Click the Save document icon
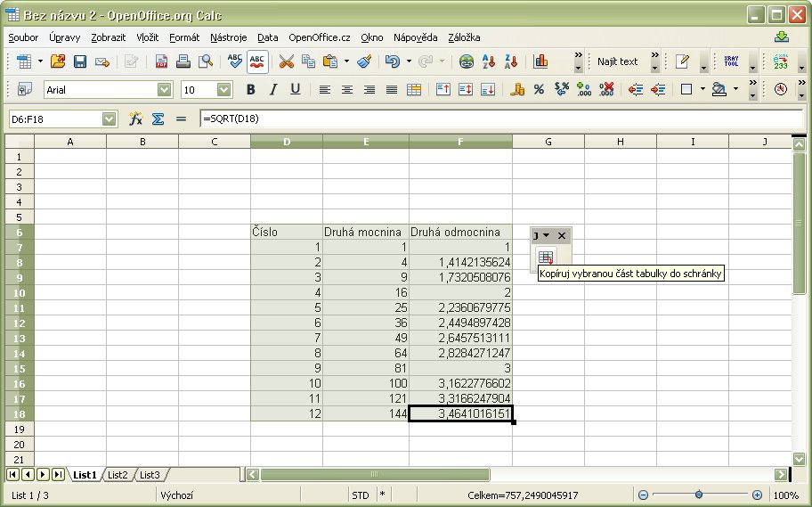This screenshot has height=507, width=812. tap(80, 61)
